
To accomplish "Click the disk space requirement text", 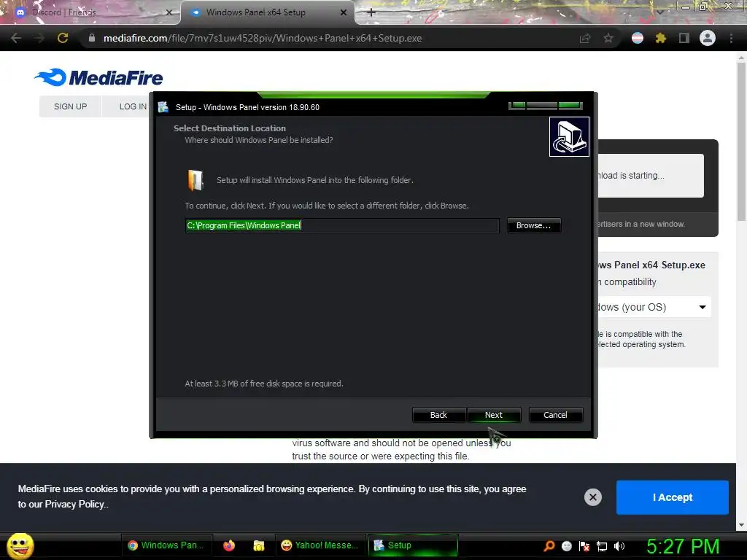I will coord(264,384).
